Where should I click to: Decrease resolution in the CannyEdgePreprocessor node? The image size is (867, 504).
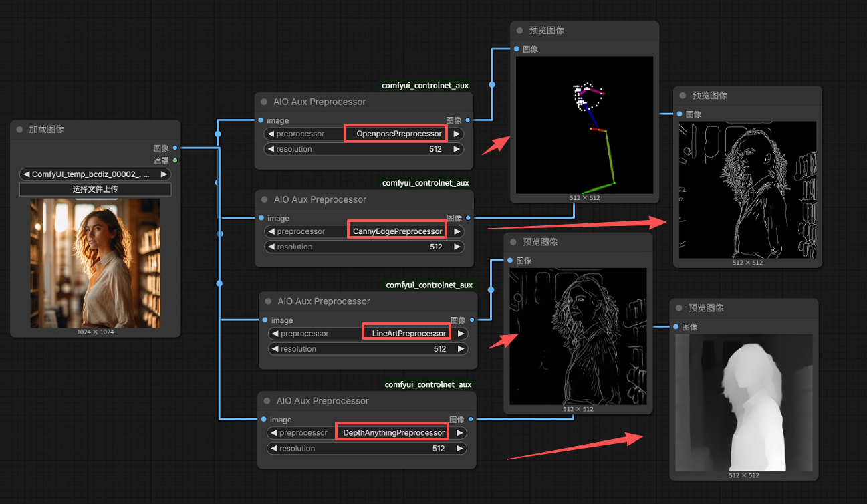coord(271,247)
